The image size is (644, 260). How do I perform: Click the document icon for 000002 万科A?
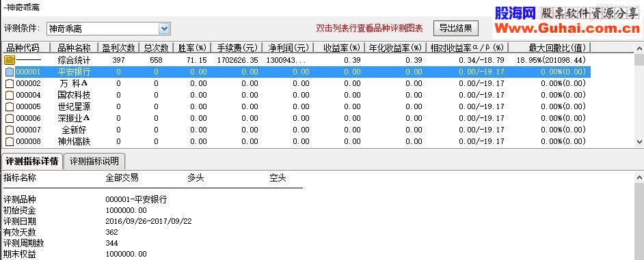10,84
